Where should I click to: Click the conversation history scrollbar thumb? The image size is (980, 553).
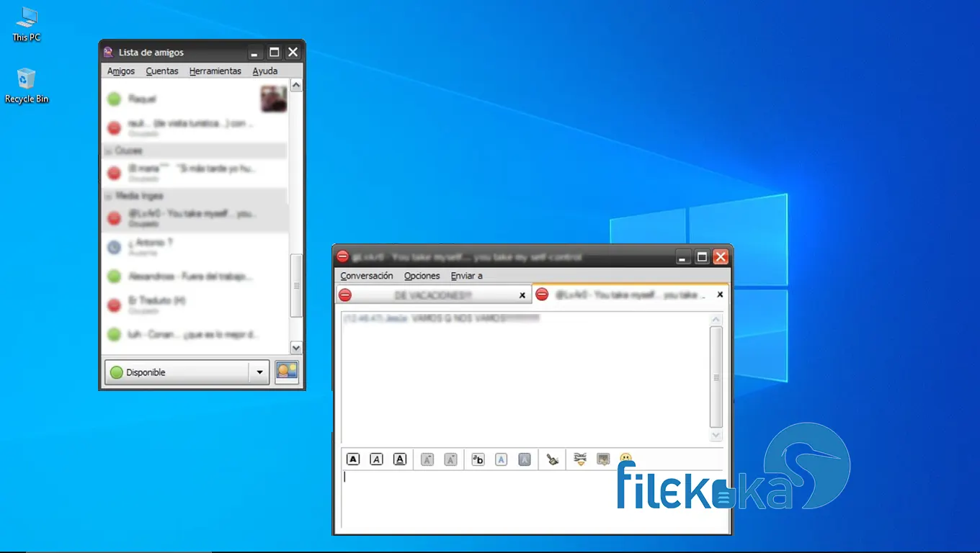tap(716, 377)
